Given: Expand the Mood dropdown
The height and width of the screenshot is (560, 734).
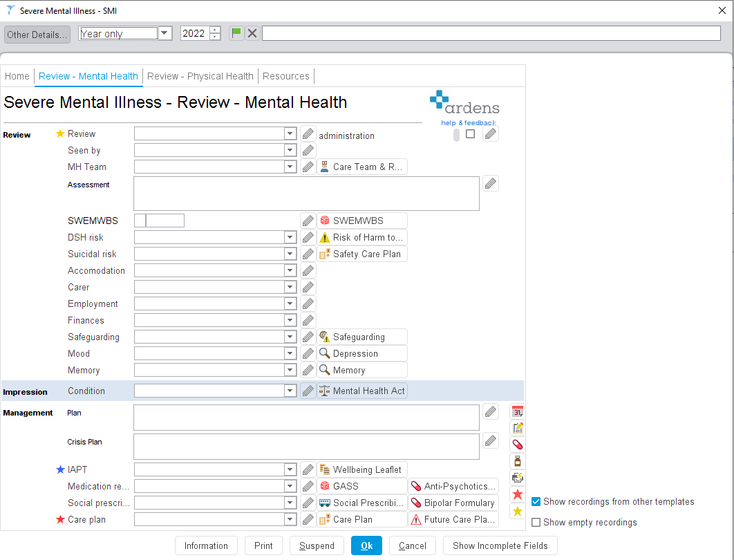Looking at the screenshot, I should click(x=290, y=353).
